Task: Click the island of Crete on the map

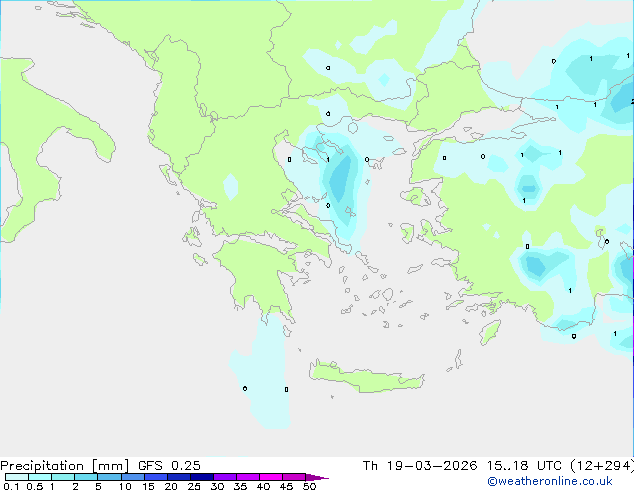Action: [366, 378]
